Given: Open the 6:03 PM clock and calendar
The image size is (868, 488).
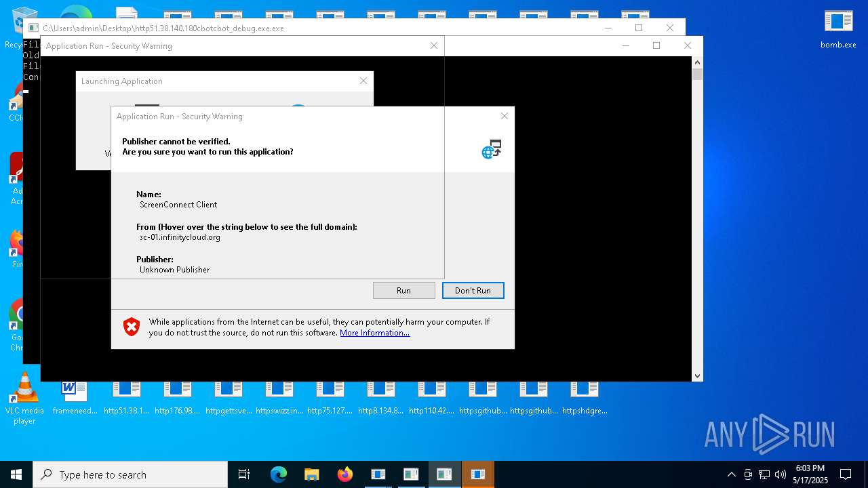Looking at the screenshot, I should pos(810,474).
